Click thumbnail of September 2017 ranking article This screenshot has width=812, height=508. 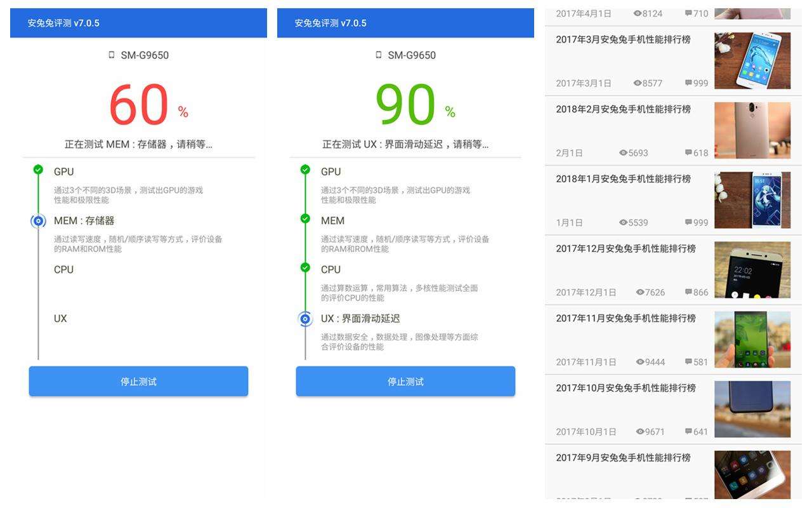752,475
